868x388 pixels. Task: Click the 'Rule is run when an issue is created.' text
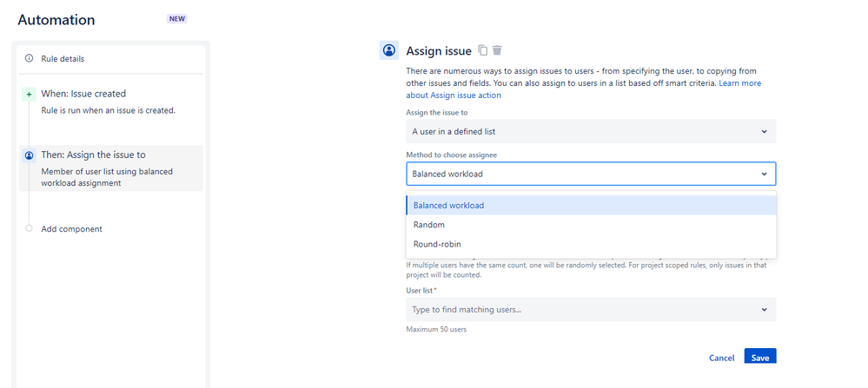click(x=109, y=110)
